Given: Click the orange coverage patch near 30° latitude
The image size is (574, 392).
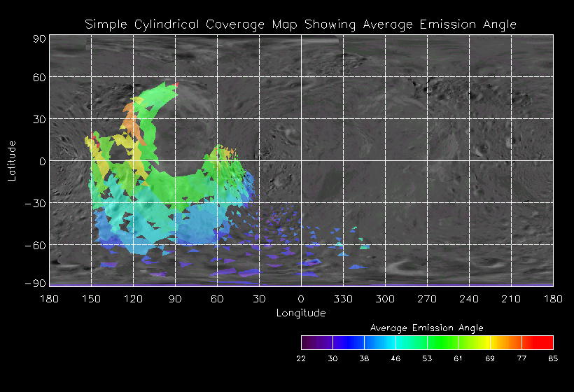Looking at the screenshot, I should pyautogui.click(x=131, y=120).
